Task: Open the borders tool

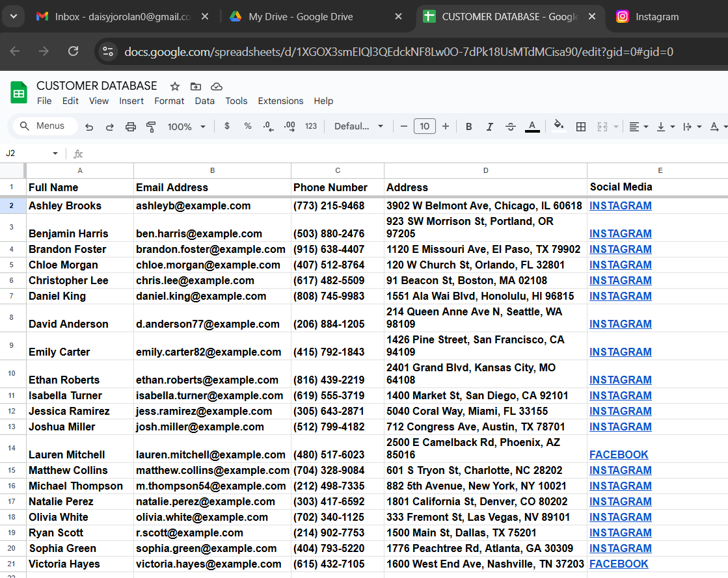Action: pos(581,127)
